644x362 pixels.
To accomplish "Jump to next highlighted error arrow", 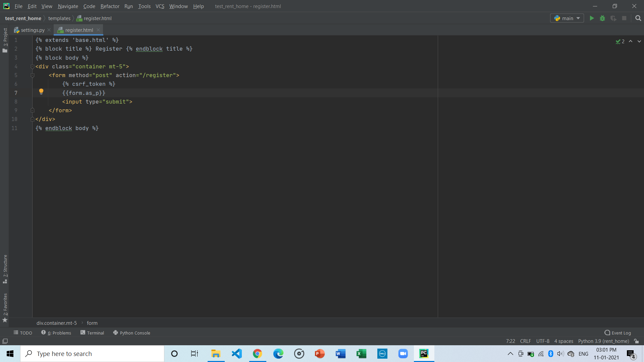I will [639, 41].
